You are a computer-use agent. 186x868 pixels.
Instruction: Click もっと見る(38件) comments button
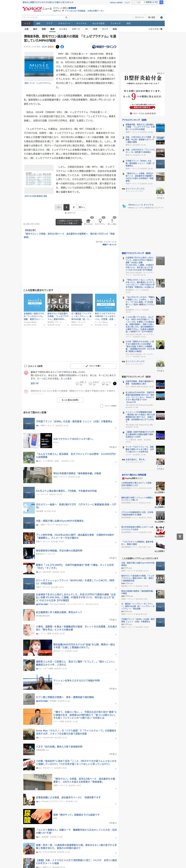coord(70,400)
